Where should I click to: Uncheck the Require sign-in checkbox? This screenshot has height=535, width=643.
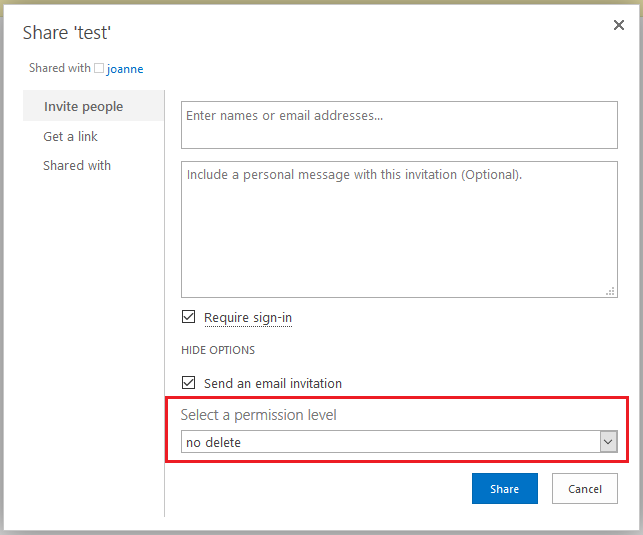click(188, 317)
